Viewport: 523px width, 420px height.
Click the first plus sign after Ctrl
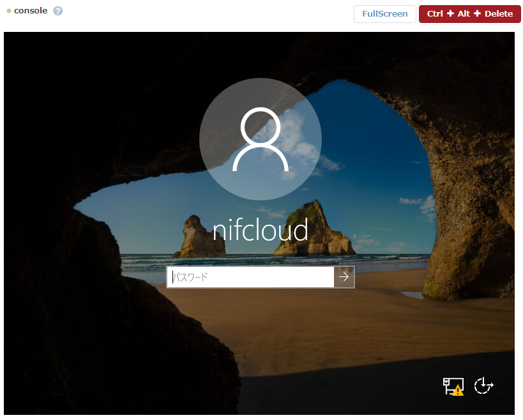point(450,14)
